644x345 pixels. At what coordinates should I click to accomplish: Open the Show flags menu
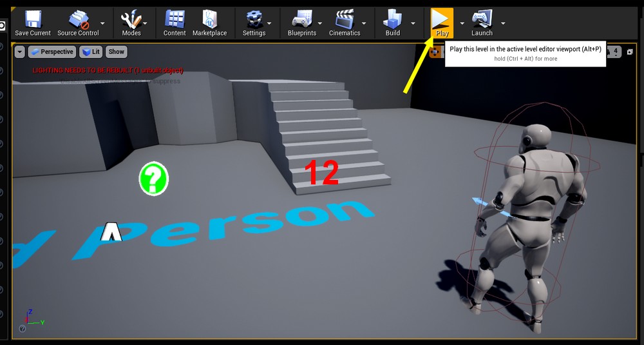tap(116, 52)
